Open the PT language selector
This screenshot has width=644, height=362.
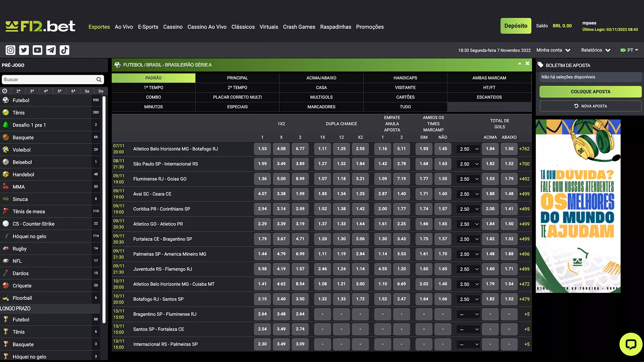tap(629, 50)
